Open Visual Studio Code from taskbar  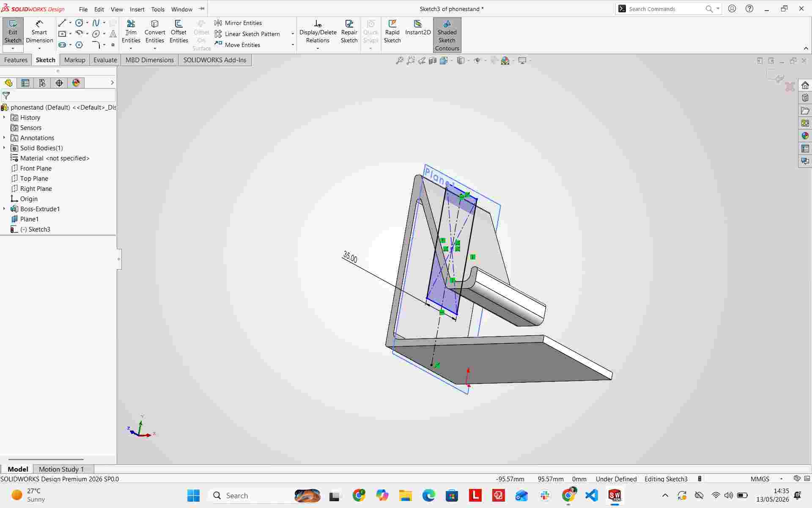click(x=592, y=495)
